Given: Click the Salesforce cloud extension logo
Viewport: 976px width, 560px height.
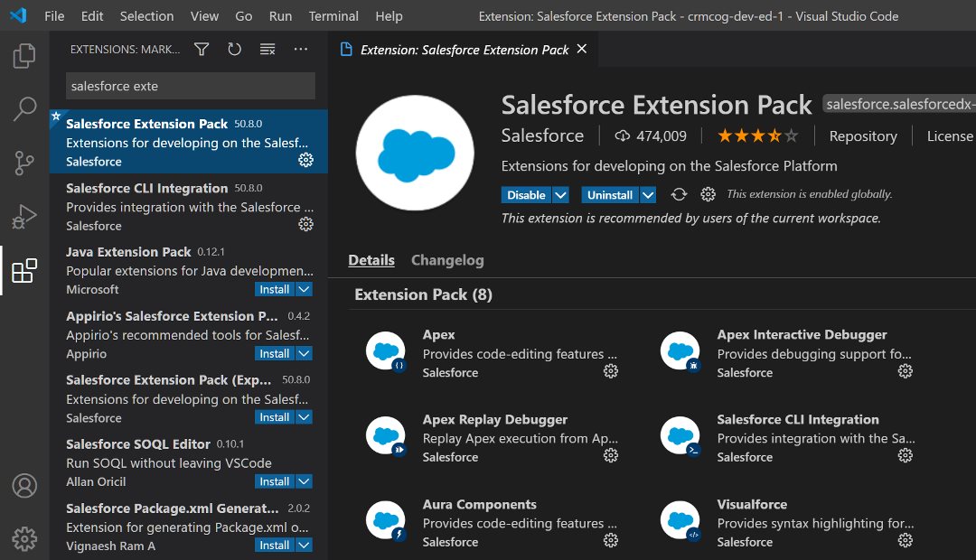Looking at the screenshot, I should (415, 153).
